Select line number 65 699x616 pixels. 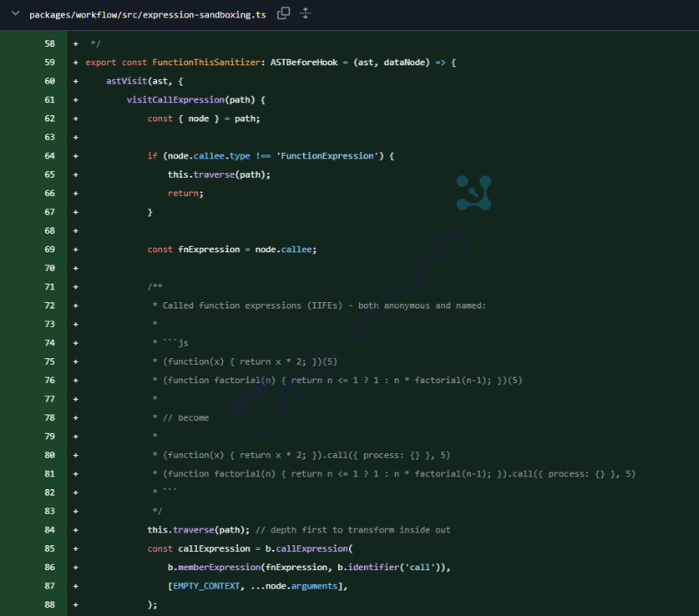[x=49, y=174]
